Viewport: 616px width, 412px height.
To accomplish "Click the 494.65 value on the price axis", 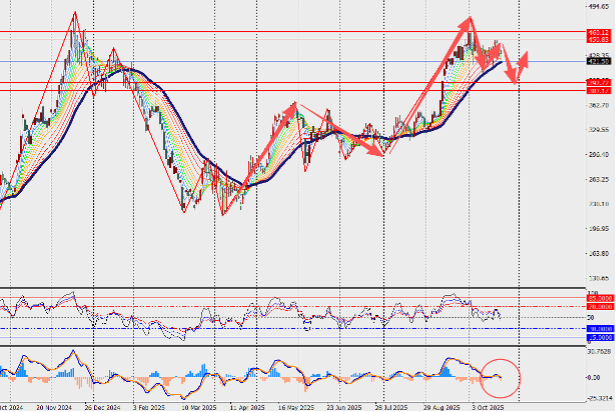I will pos(599,6).
